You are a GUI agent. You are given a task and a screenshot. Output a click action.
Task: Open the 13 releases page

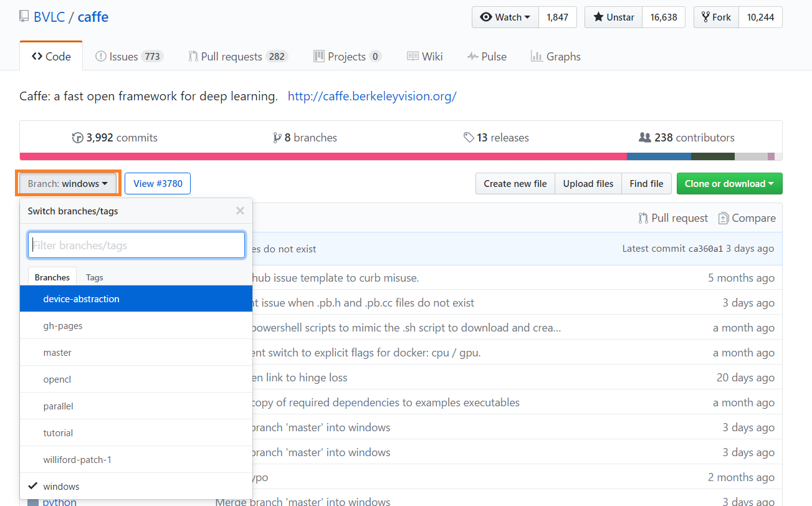[496, 138]
